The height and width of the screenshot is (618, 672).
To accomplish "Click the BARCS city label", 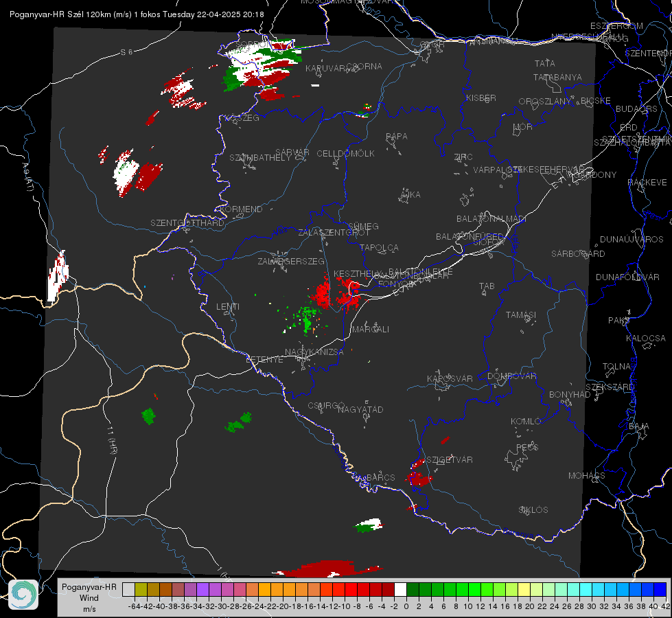I will [x=381, y=477].
